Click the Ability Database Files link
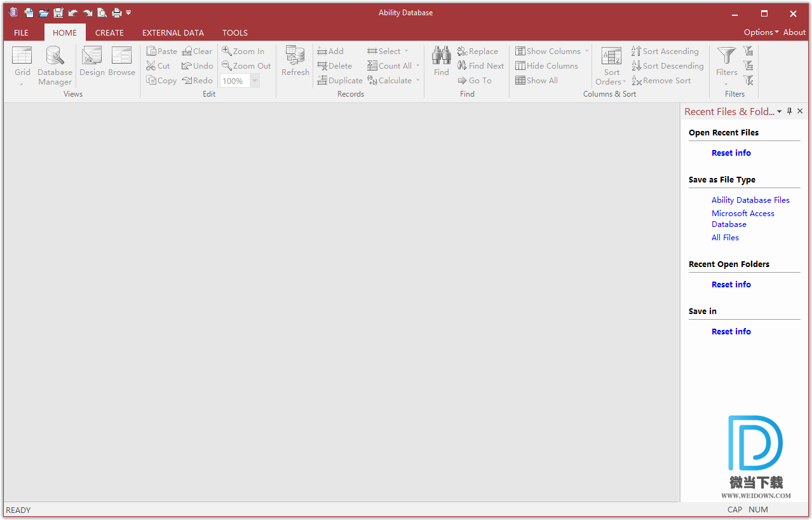Viewport: 812px width, 520px height. point(750,200)
